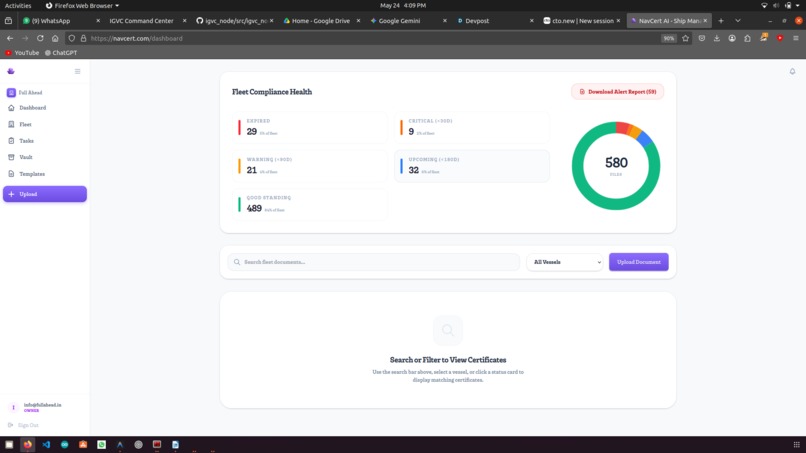806x453 pixels.
Task: Reload the page
Action: click(40, 38)
